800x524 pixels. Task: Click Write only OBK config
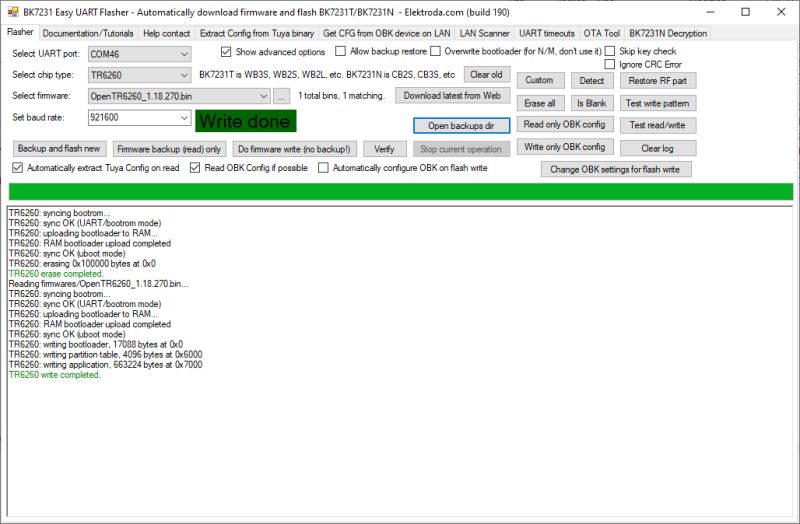tap(564, 147)
